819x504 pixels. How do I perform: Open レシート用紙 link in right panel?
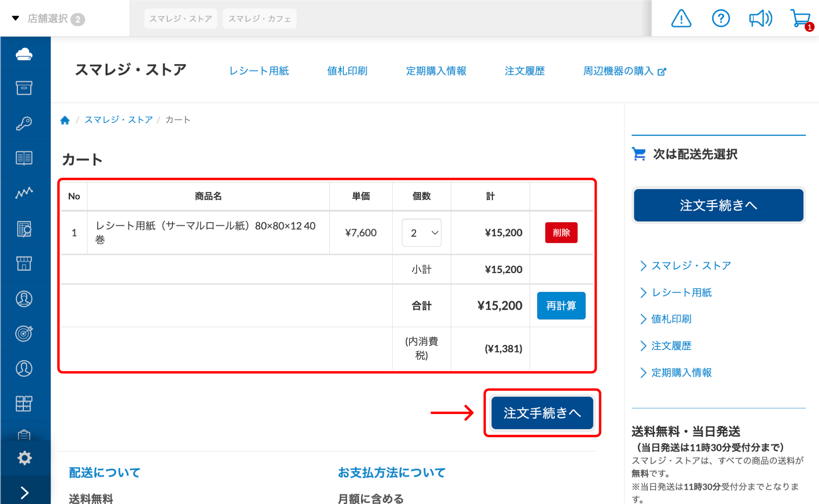click(x=681, y=293)
